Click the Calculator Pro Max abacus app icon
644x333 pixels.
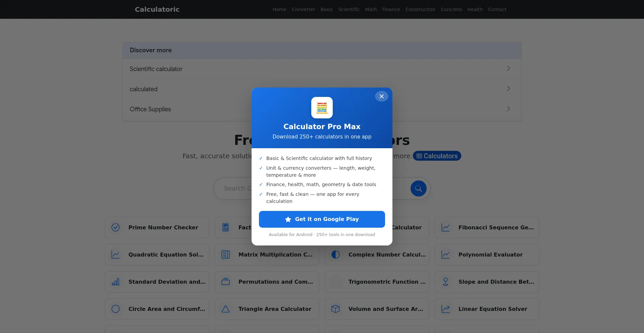(x=322, y=108)
